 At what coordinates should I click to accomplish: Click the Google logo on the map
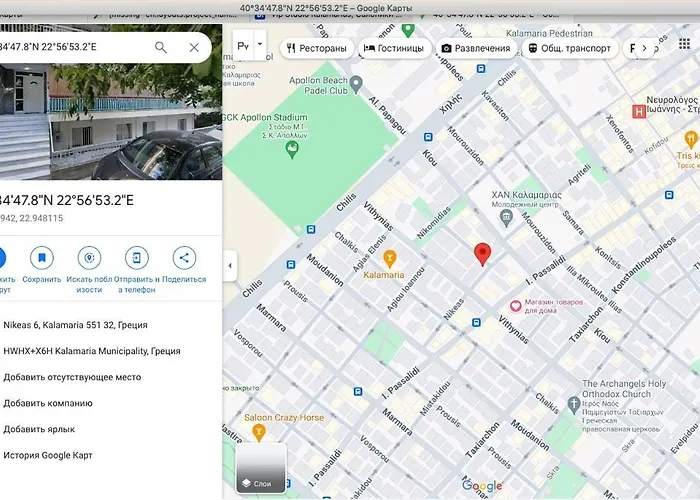coord(482,485)
